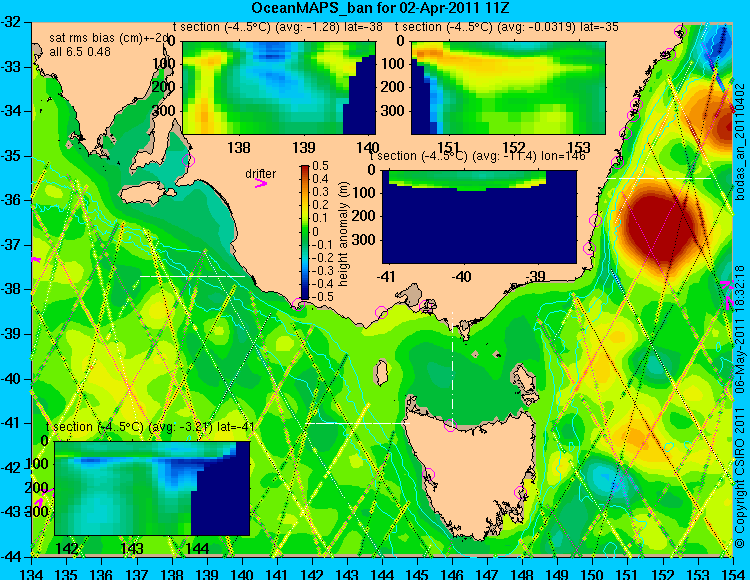Click the '-44' latitude label on main map axis
Image resolution: width=750 pixels, height=580 pixels.
click(x=13, y=556)
